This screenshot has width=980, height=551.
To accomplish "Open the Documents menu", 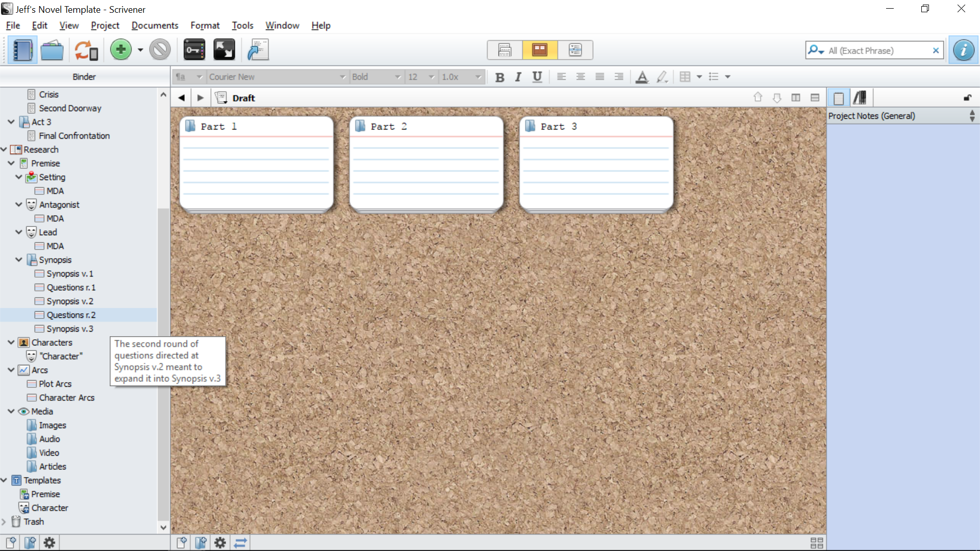I will click(154, 26).
